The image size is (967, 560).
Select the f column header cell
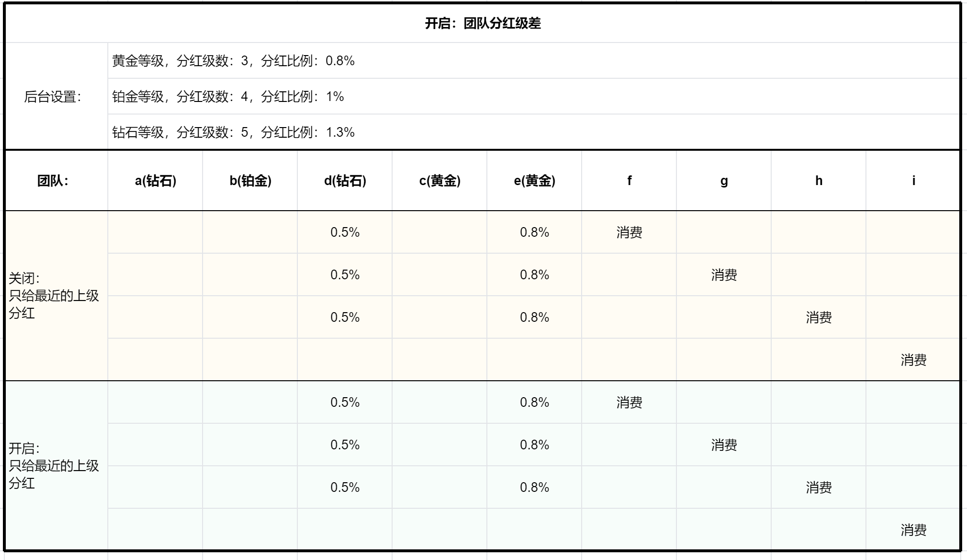point(629,181)
